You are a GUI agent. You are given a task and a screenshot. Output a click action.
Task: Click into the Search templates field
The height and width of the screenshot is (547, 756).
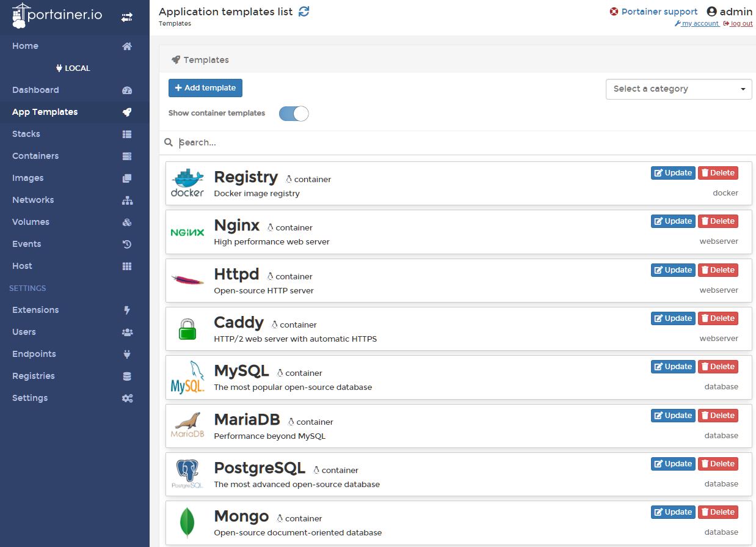[464, 142]
